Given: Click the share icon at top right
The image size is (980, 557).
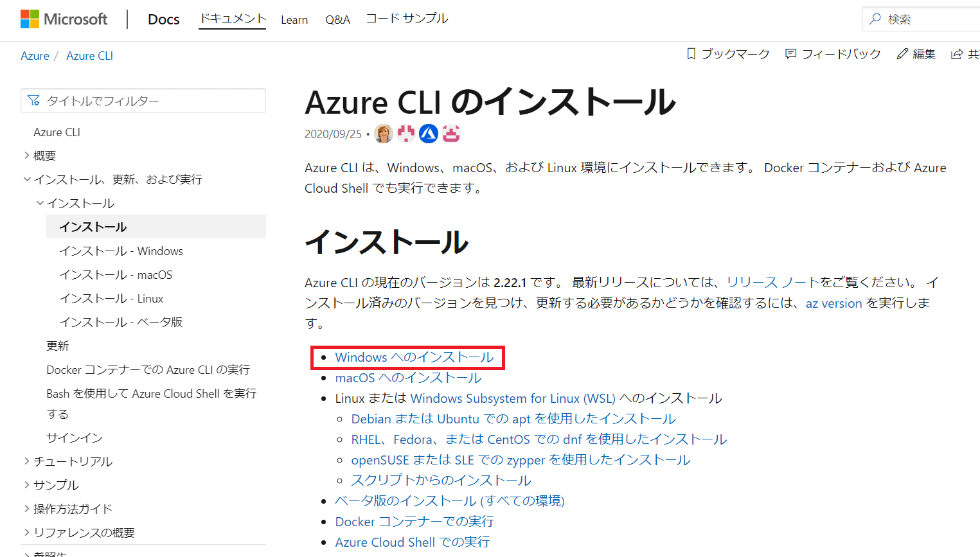Looking at the screenshot, I should click(x=957, y=54).
